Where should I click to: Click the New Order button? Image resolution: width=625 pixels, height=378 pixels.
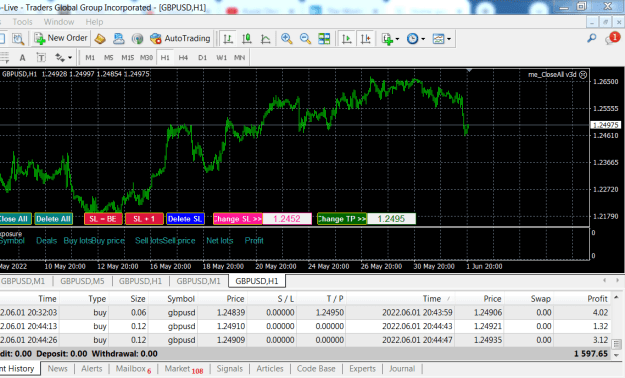tap(61, 38)
